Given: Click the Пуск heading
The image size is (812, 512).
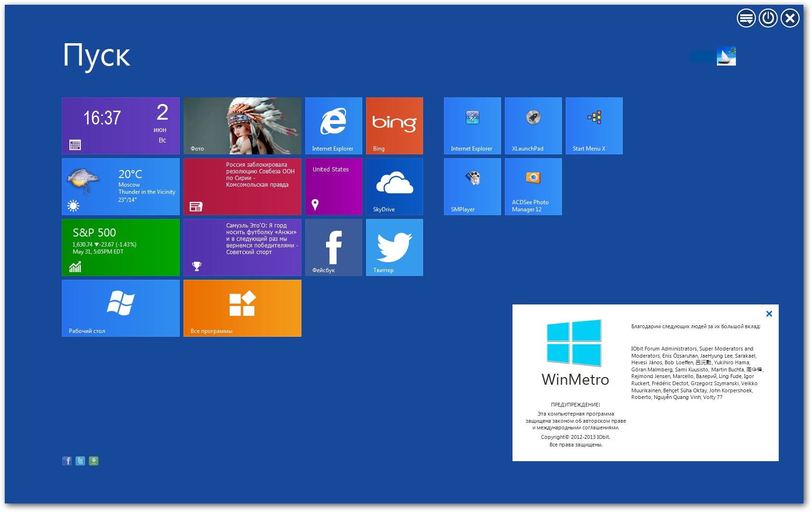Looking at the screenshot, I should pyautogui.click(x=97, y=56).
